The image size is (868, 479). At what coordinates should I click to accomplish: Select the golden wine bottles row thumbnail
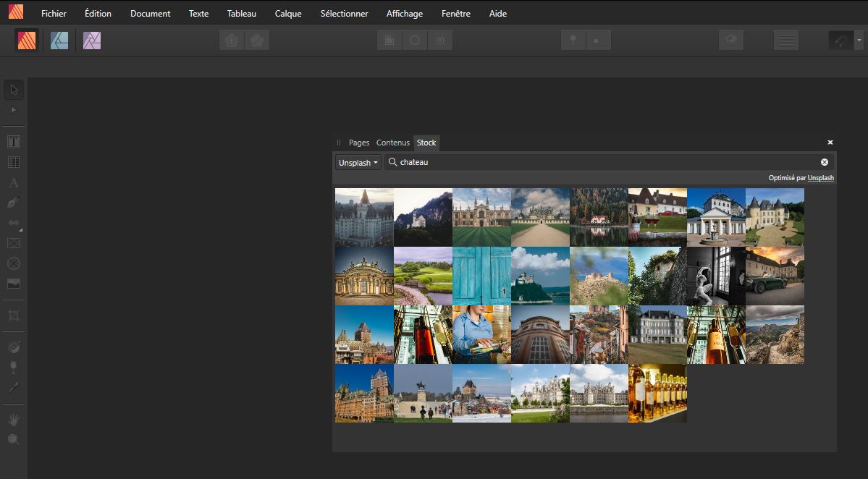657,394
